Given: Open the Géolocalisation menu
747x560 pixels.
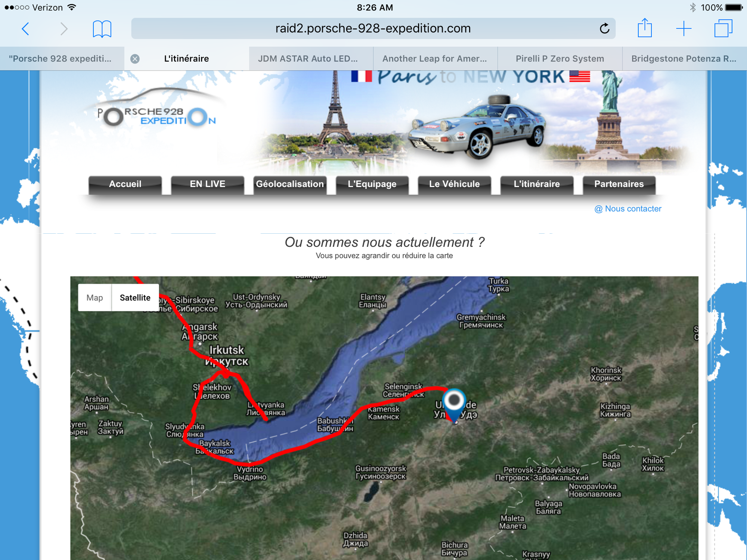Looking at the screenshot, I should [290, 184].
